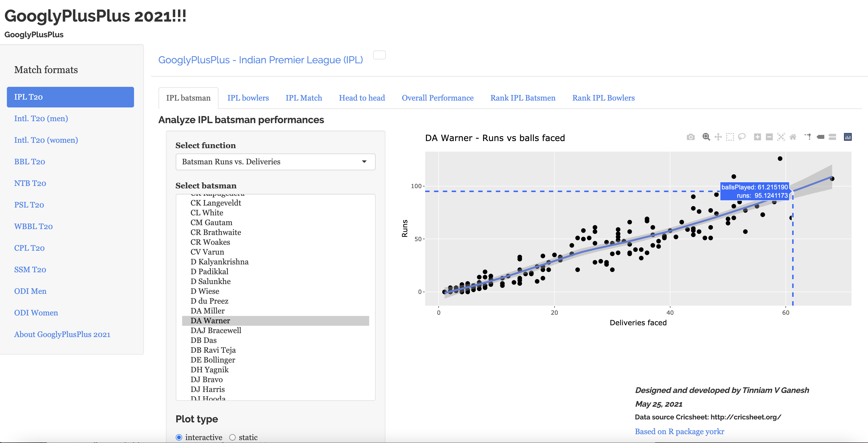Image resolution: width=868 pixels, height=443 pixels.
Task: Select the static plot type radio
Action: (x=232, y=437)
